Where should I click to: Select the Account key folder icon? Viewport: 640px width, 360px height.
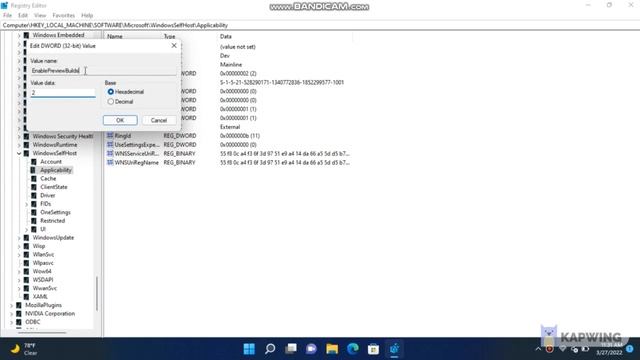point(34,162)
